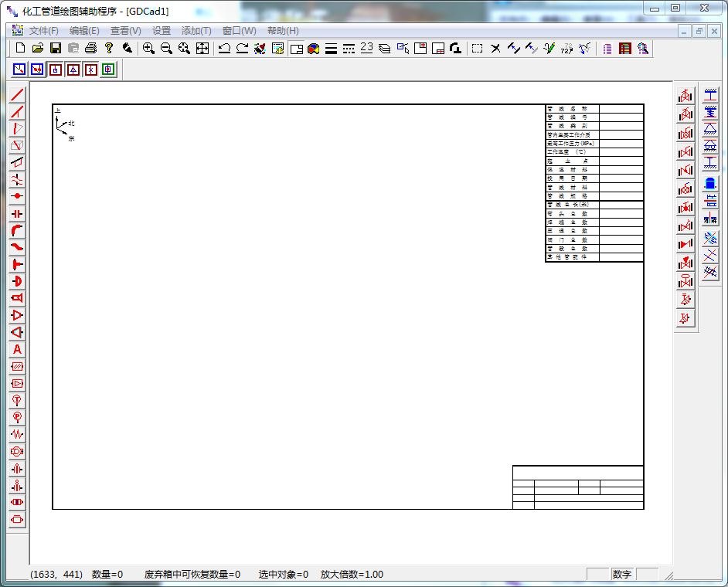This screenshot has width=728, height=587.
Task: Click the yellow question mark help icon
Action: [109, 48]
